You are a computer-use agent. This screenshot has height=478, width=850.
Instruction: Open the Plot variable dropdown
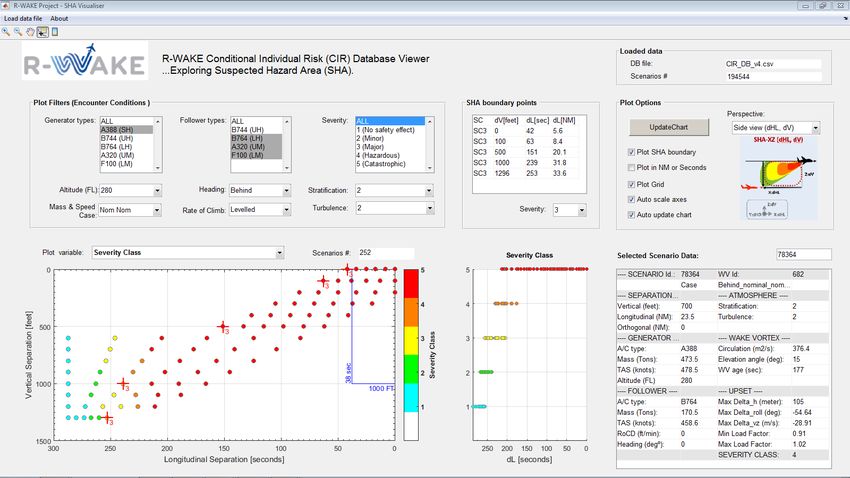click(188, 253)
